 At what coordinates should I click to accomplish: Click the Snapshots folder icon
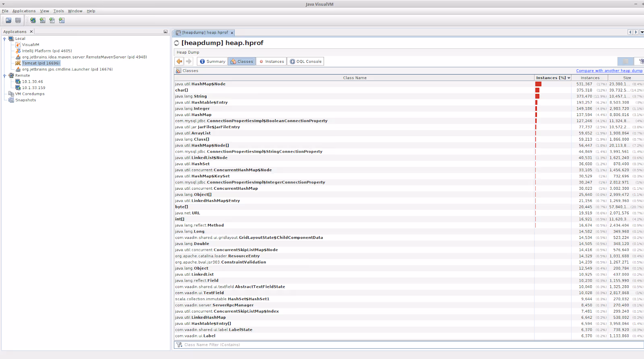[x=11, y=100]
